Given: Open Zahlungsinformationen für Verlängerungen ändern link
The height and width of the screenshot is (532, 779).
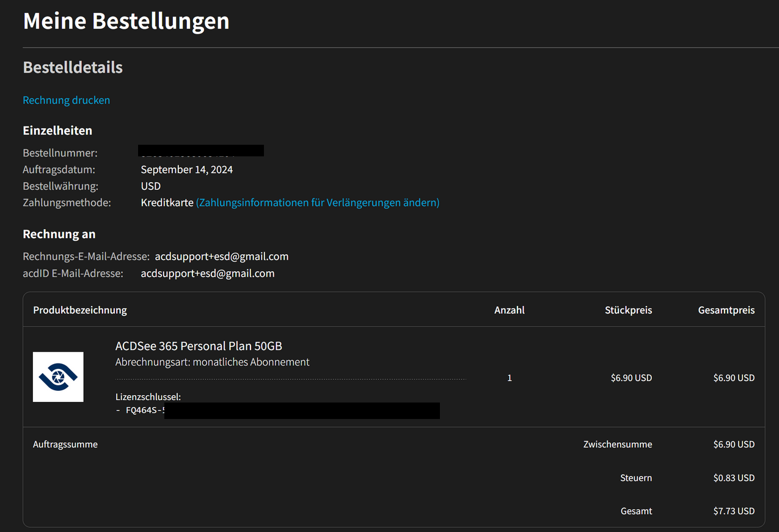Looking at the screenshot, I should [x=318, y=202].
